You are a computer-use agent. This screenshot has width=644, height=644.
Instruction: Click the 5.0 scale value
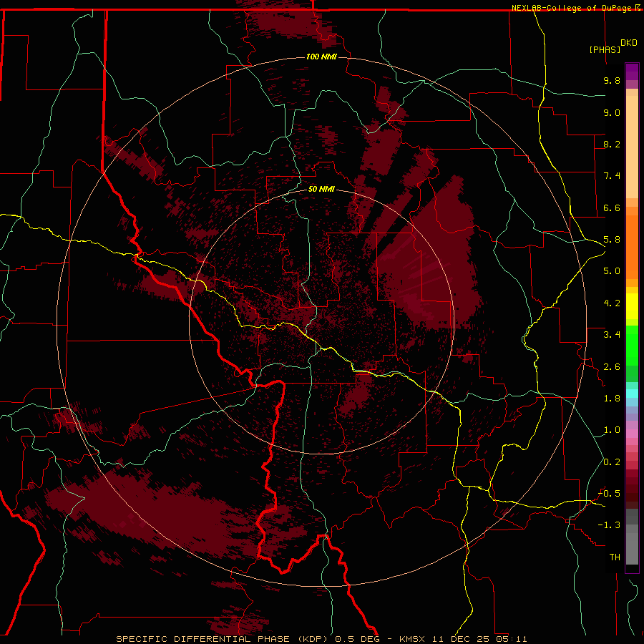click(612, 271)
